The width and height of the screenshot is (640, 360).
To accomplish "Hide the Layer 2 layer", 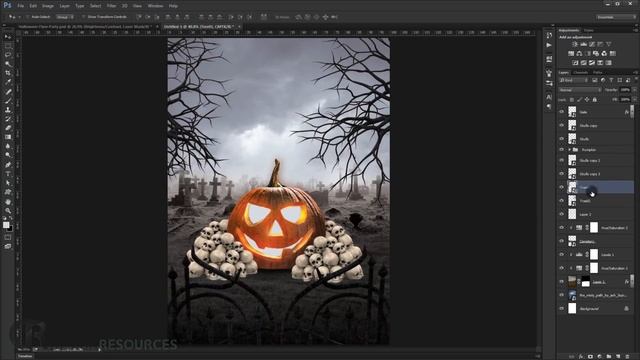I will tap(562, 214).
